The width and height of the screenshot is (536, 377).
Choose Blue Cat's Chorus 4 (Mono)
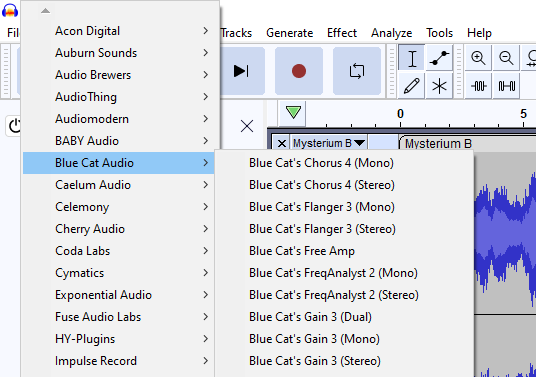pyautogui.click(x=344, y=163)
